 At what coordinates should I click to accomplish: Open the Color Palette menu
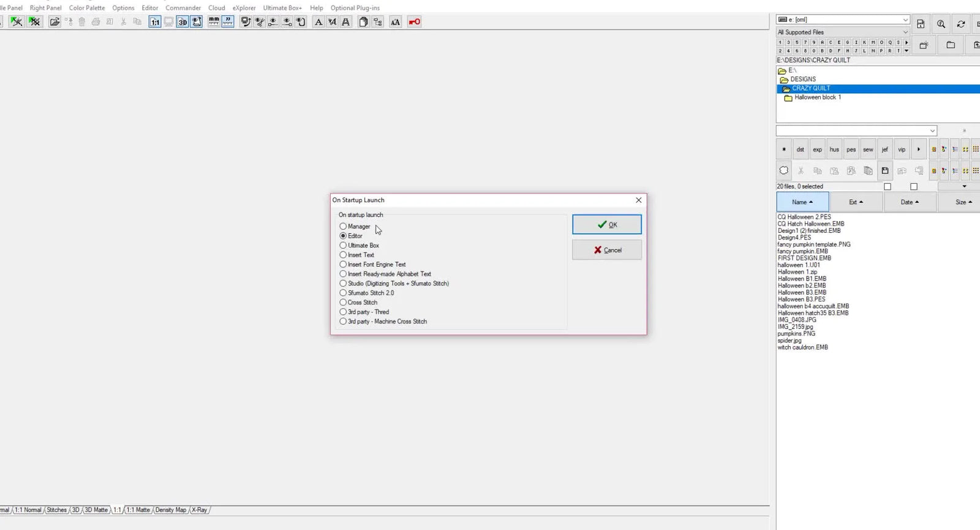87,8
